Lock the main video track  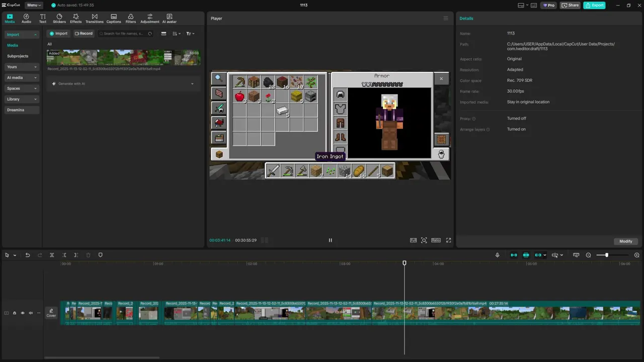[x=15, y=313]
